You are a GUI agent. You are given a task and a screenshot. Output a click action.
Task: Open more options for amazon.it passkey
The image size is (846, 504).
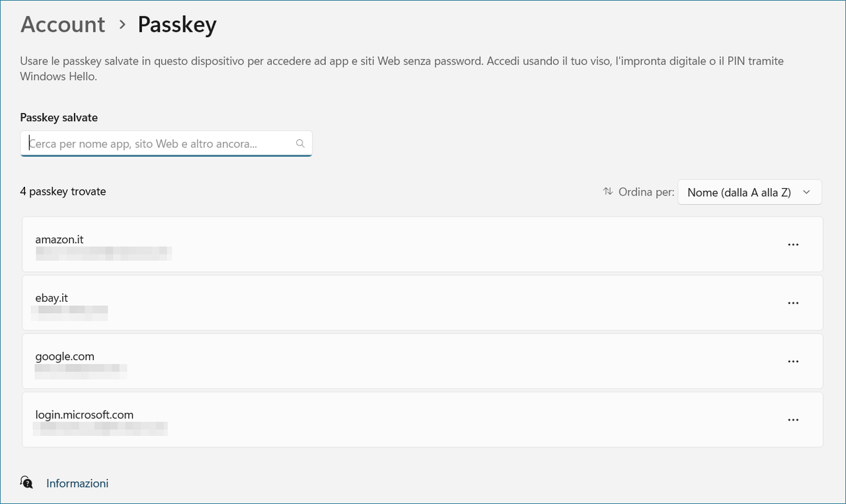tap(793, 244)
